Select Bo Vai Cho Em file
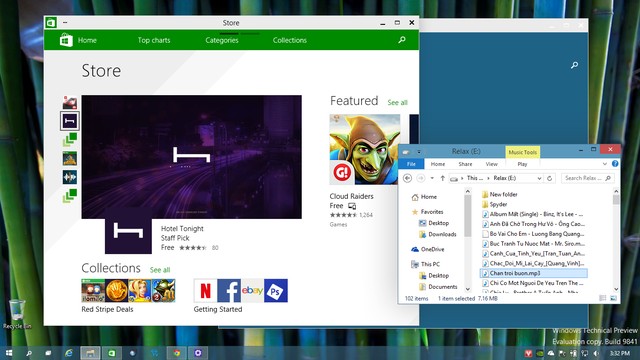The image size is (640, 360). [533, 234]
